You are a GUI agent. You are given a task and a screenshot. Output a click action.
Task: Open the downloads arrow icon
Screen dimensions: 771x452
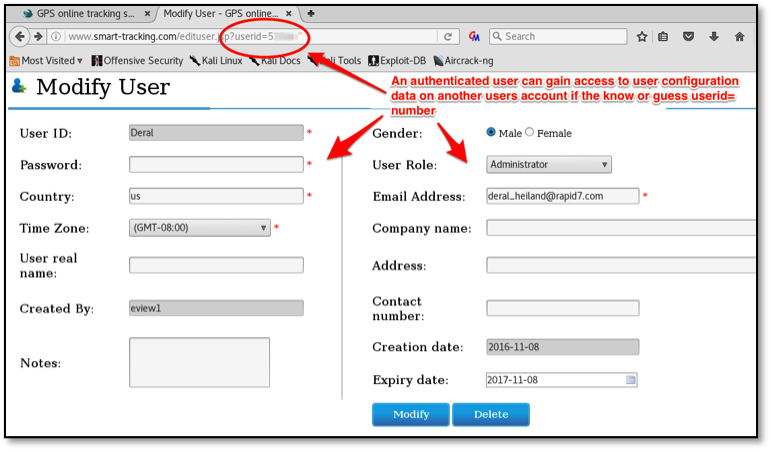pyautogui.click(x=714, y=36)
